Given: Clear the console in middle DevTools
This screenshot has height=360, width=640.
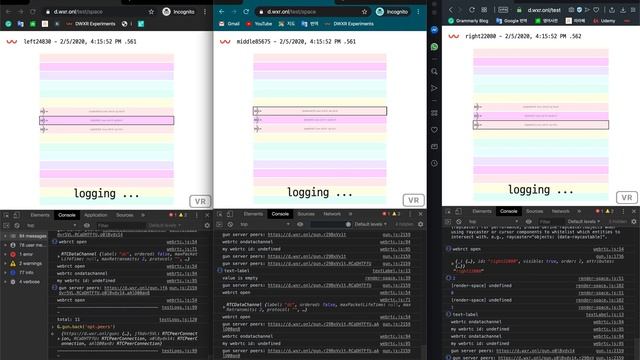Looking at the screenshot, I should tap(230, 224).
